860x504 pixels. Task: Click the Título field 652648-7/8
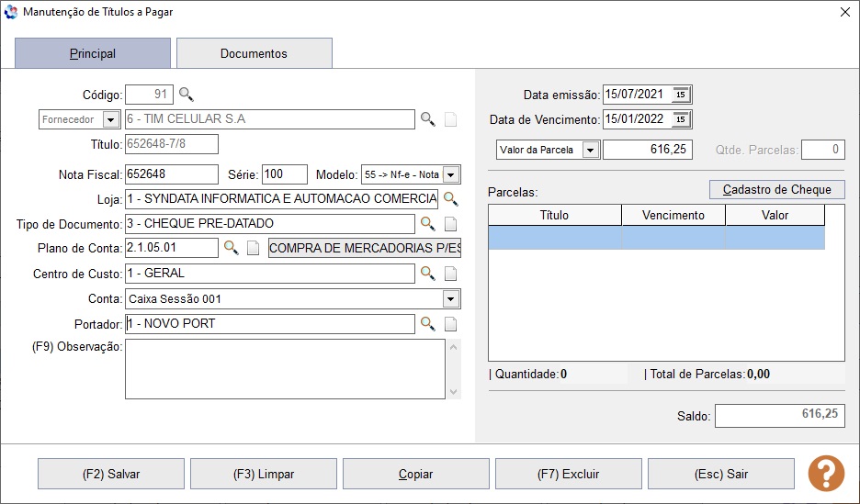pos(172,144)
